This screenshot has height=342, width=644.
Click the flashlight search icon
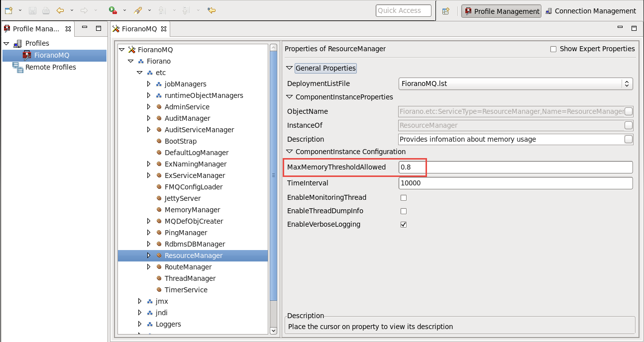138,10
